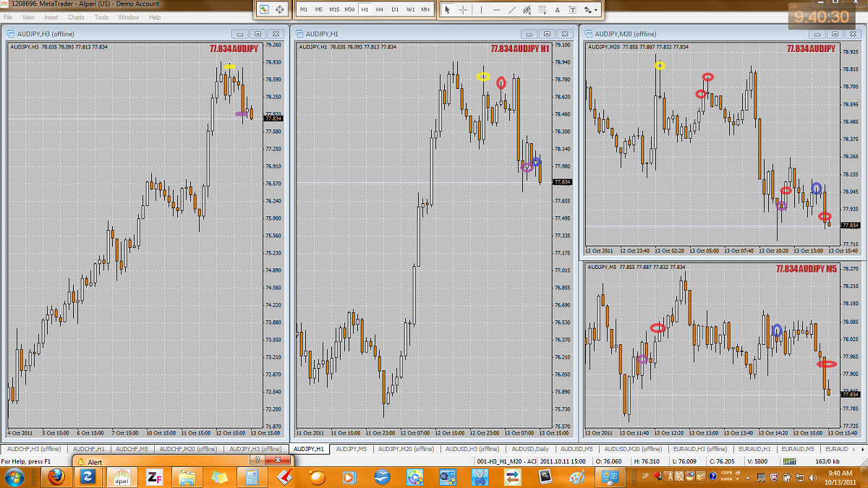Image resolution: width=868 pixels, height=488 pixels.
Task: Open the Window menu
Action: pos(129,17)
